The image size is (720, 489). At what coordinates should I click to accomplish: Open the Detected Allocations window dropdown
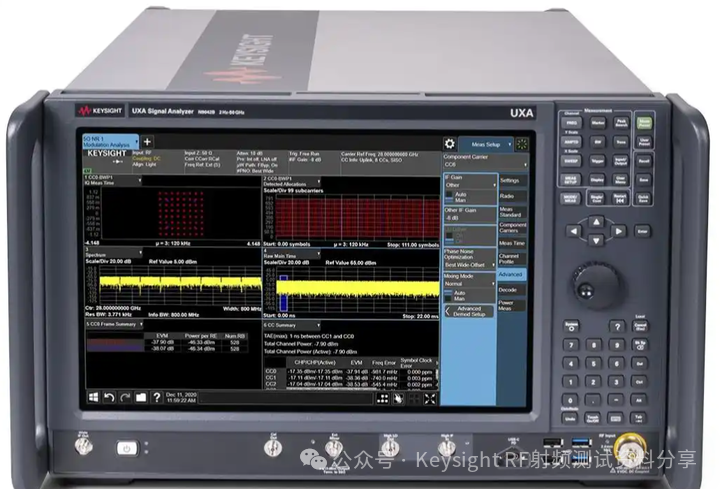(x=292, y=181)
